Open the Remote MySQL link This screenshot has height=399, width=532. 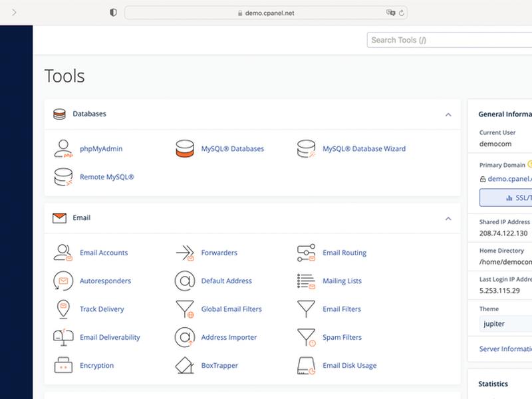click(107, 177)
